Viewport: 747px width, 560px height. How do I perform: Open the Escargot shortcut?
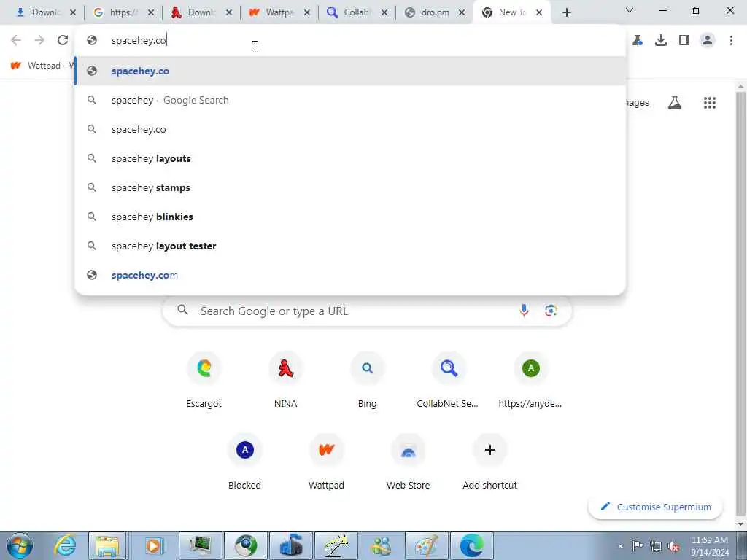tap(204, 381)
